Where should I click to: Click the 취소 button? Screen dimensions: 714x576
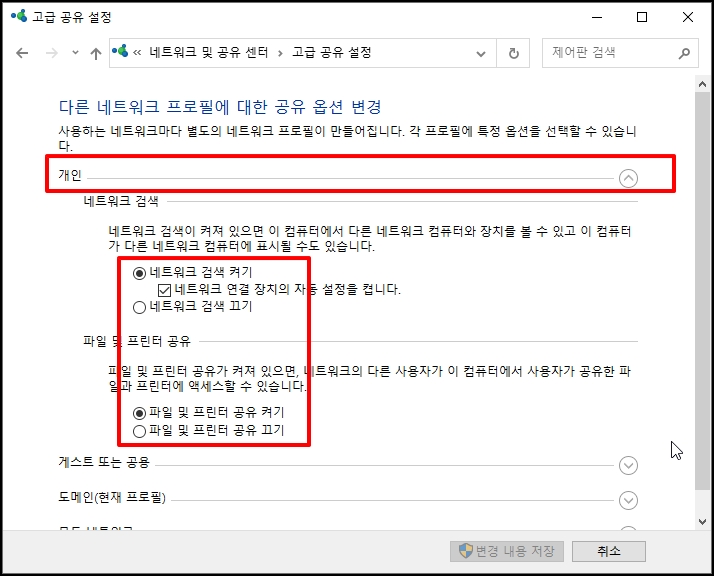click(x=609, y=551)
